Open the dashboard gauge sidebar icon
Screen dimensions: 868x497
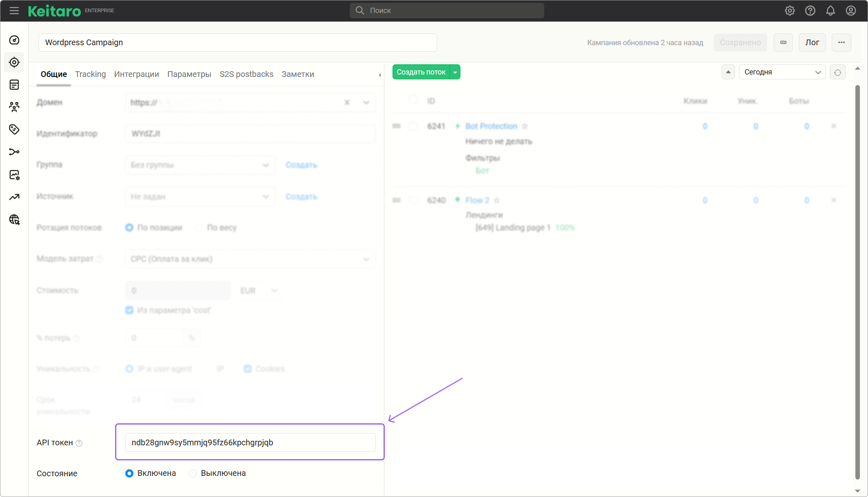pyautogui.click(x=14, y=40)
